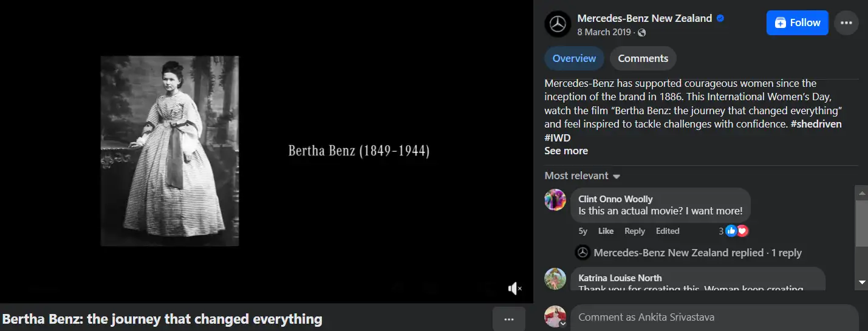Like Clint Onno Woolly's comment
Screen dimensions: 868x331
point(606,231)
